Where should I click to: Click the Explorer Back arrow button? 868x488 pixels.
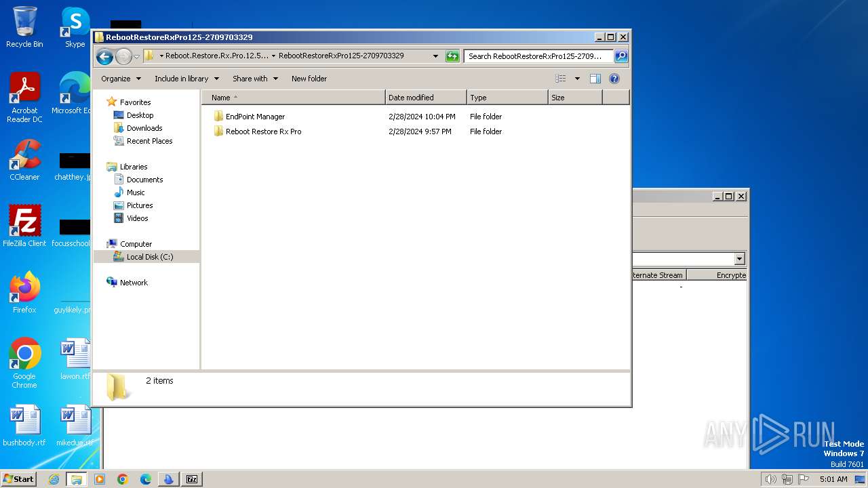[104, 56]
